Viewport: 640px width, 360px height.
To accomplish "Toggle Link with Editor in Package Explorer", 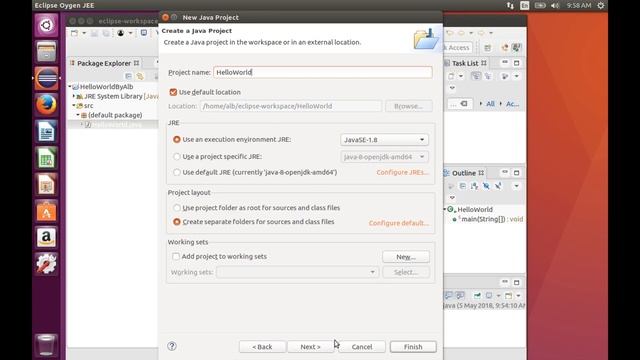I will click(x=140, y=76).
